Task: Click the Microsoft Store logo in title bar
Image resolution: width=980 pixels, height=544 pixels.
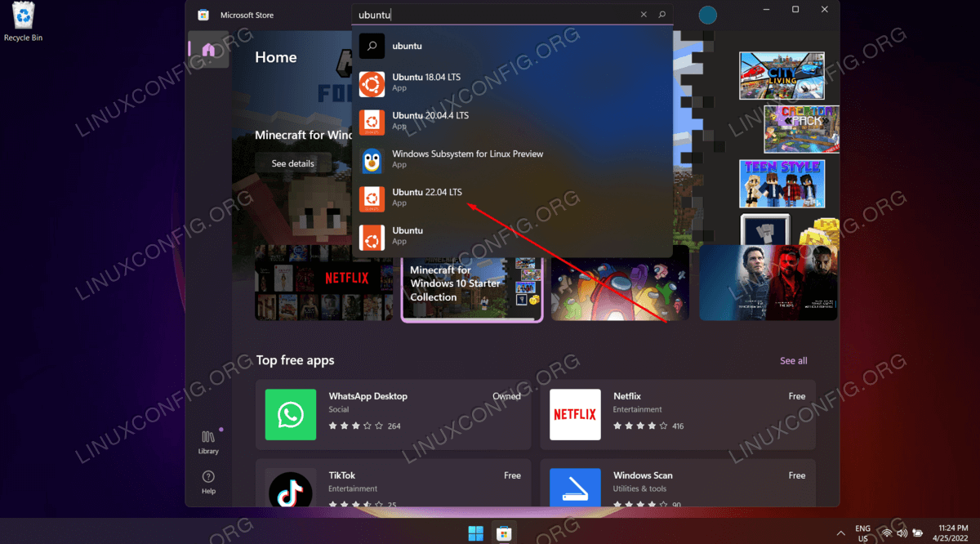Action: coord(203,15)
